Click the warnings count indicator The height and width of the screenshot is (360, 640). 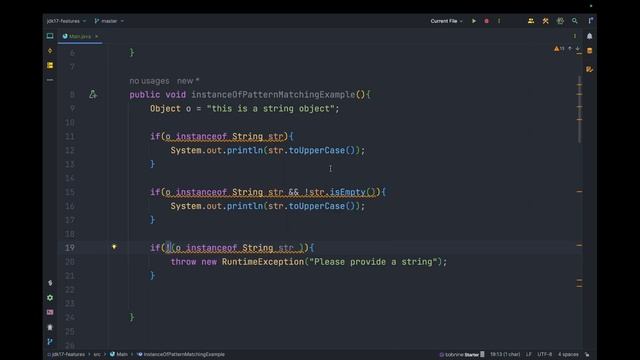[x=559, y=49]
